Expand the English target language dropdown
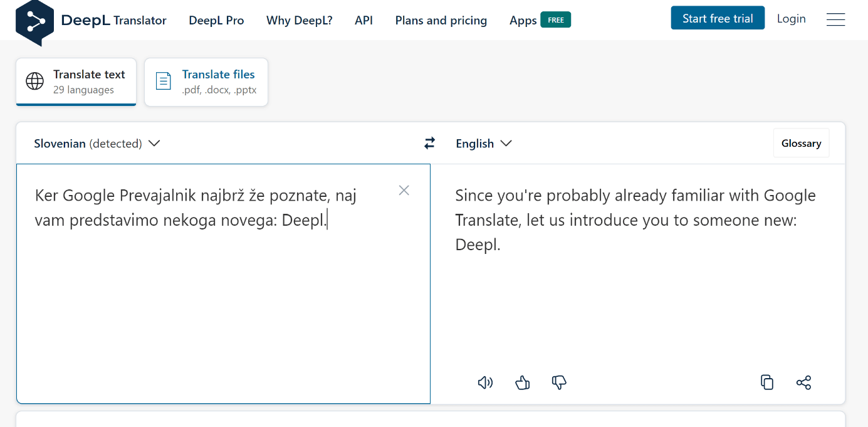The width and height of the screenshot is (868, 427). point(484,144)
